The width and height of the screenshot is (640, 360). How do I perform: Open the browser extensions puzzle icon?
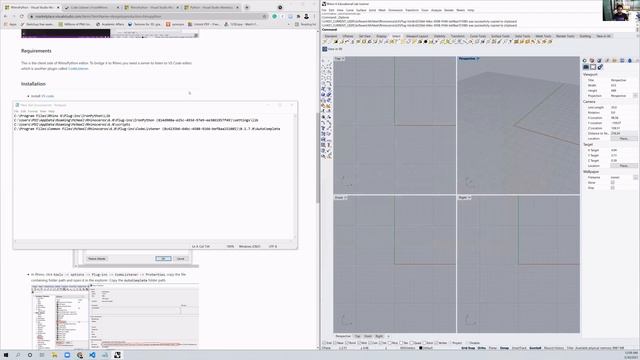click(x=298, y=16)
